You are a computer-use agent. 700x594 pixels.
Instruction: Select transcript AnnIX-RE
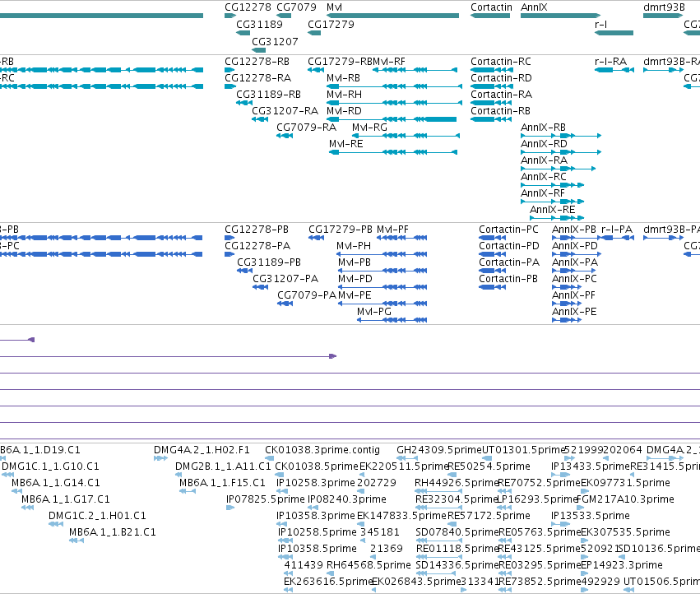pos(552,210)
